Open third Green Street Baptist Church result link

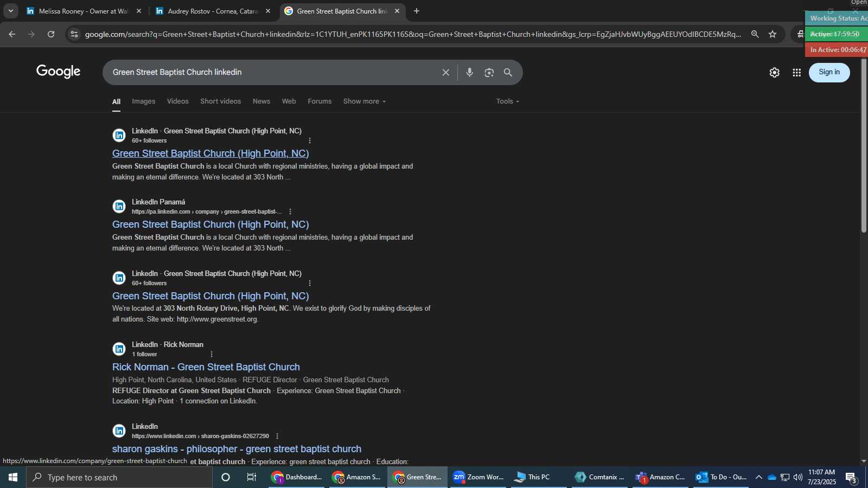click(210, 296)
